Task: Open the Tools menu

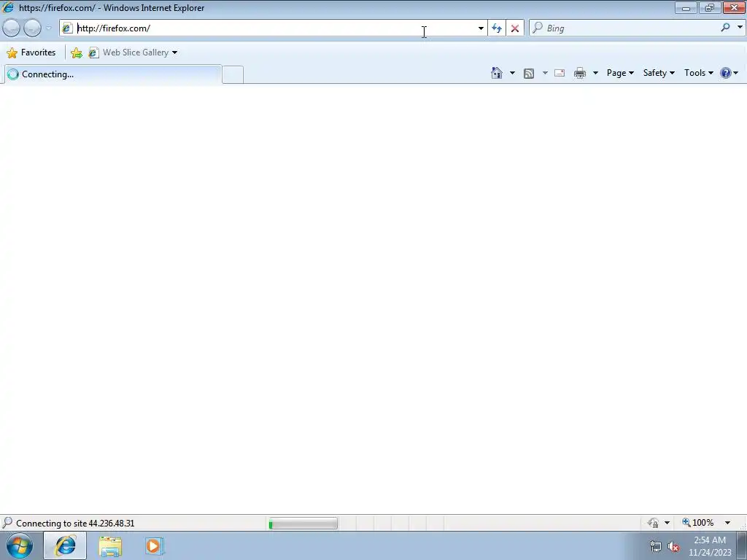Action: (699, 73)
